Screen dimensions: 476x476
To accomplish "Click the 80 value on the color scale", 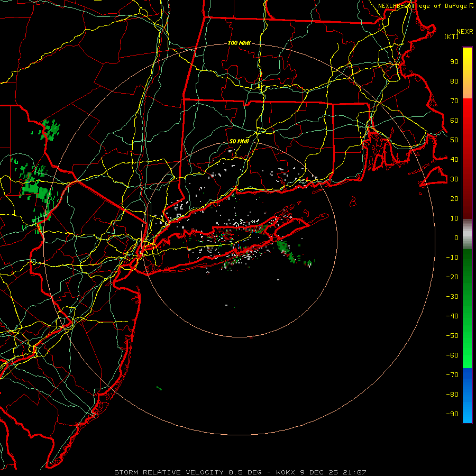I will pos(454,81).
